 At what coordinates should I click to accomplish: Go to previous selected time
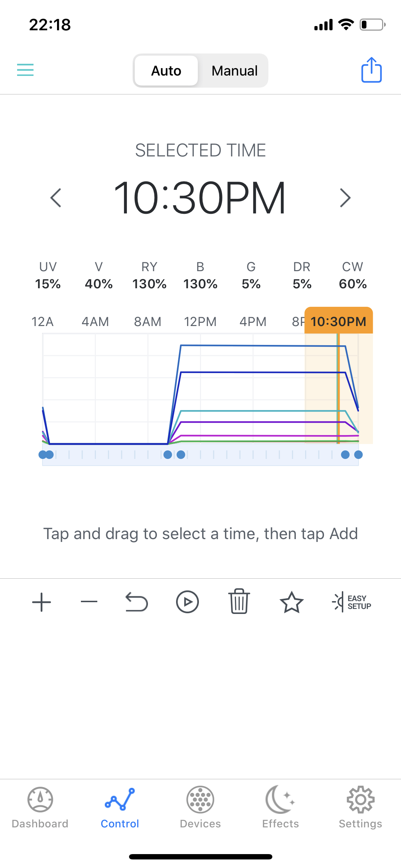pos(56,198)
